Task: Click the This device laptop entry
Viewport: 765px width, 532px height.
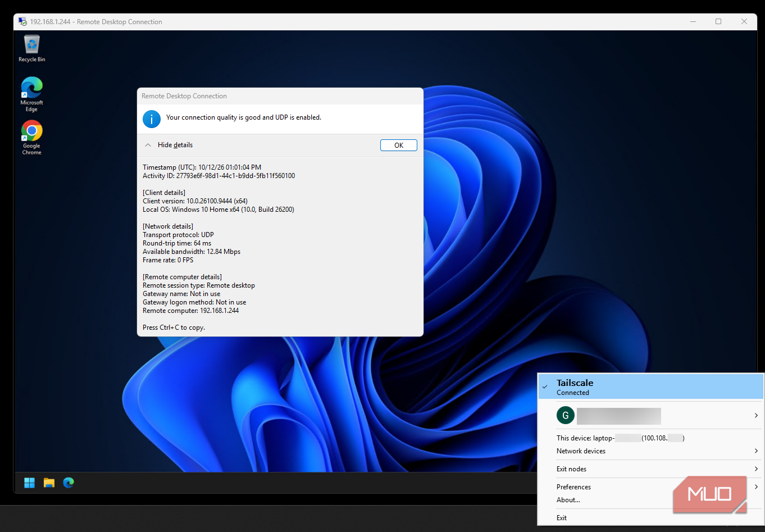Action: (x=621, y=438)
